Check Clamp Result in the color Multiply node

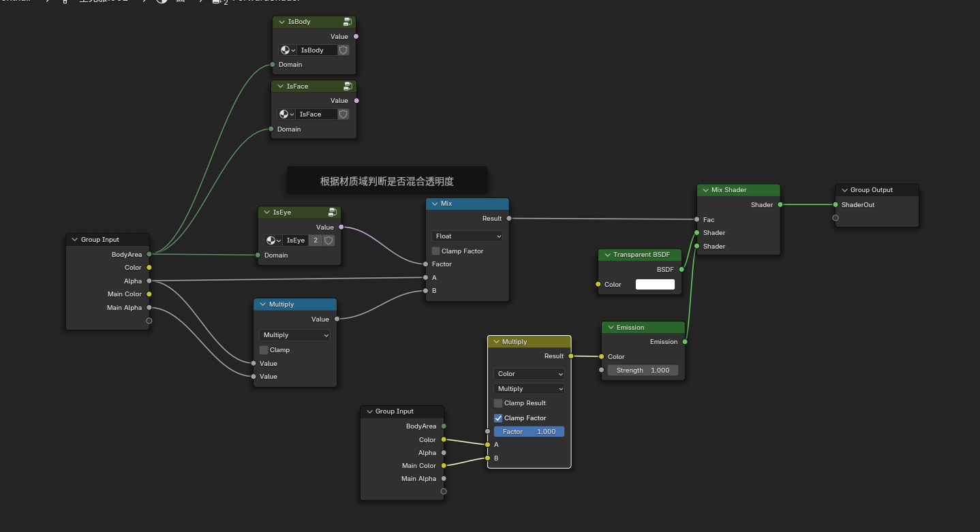498,403
